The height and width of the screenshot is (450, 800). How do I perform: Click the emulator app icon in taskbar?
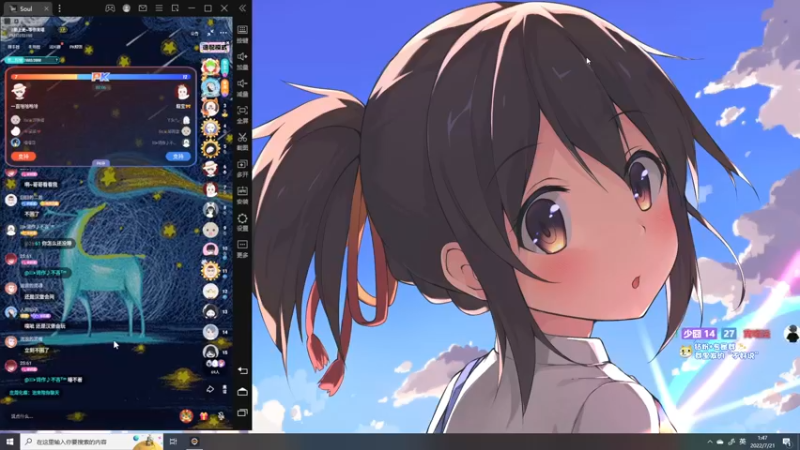tap(194, 442)
